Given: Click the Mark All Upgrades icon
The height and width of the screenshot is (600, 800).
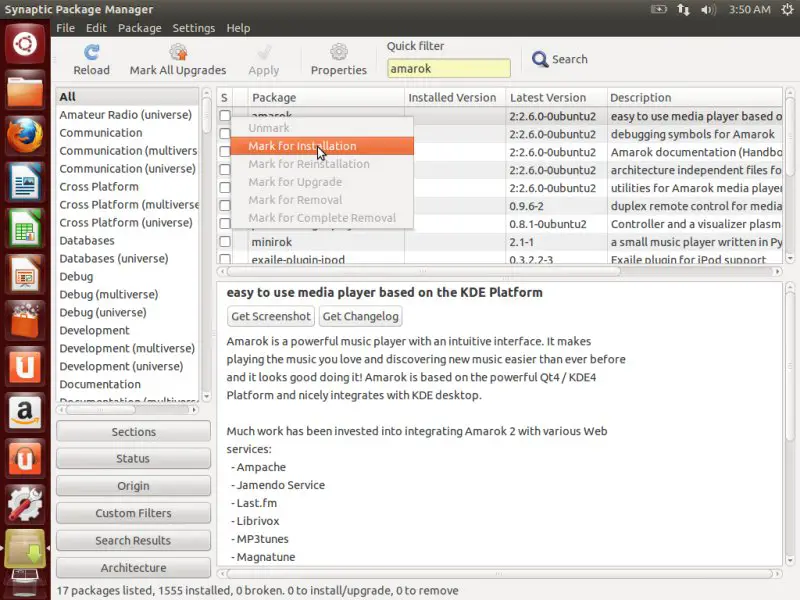Looking at the screenshot, I should tap(178, 52).
